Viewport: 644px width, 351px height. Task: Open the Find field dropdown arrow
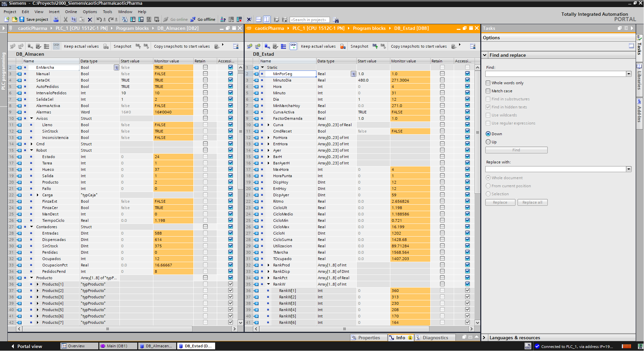tap(629, 74)
